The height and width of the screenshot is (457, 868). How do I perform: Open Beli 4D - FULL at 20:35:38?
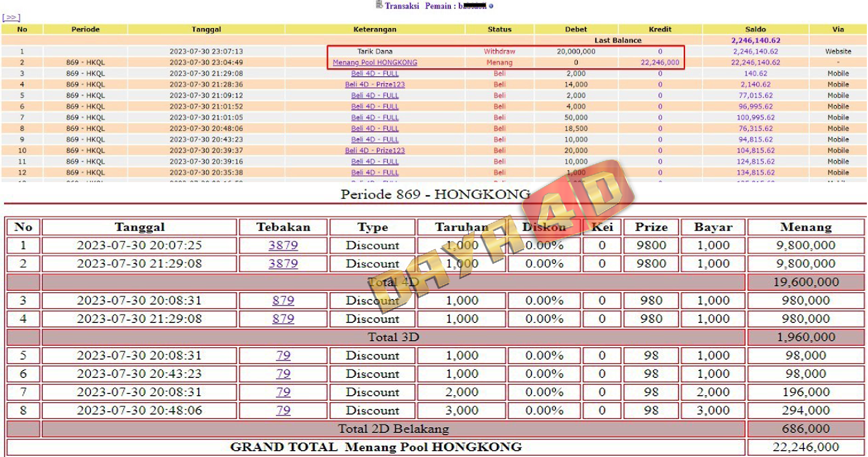[x=375, y=172]
